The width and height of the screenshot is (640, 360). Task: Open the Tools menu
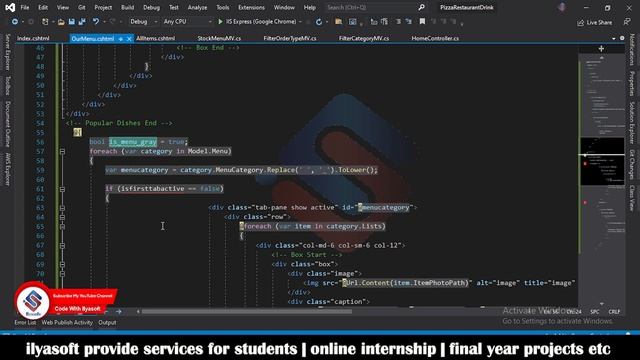(223, 7)
